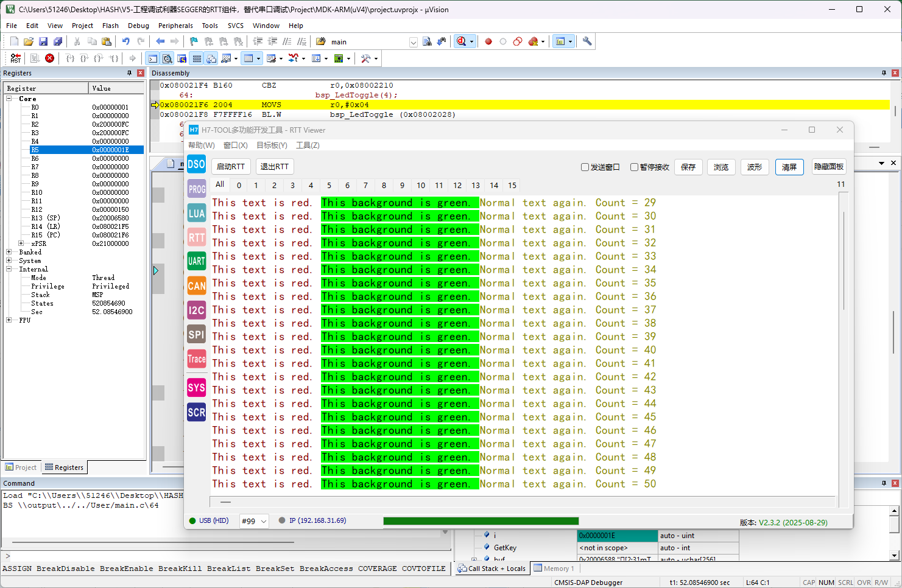Click the Trace sidebar icon
This screenshot has height=588, width=902.
coord(196,359)
